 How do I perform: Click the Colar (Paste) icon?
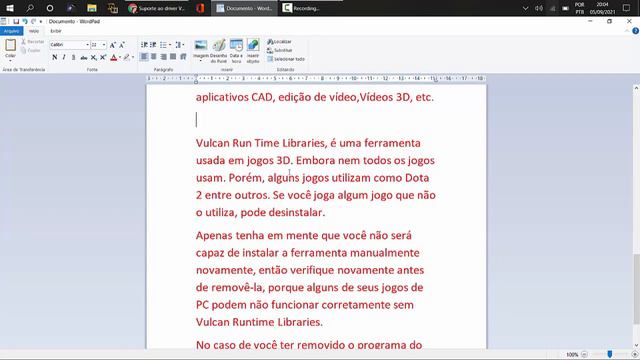[x=10, y=45]
